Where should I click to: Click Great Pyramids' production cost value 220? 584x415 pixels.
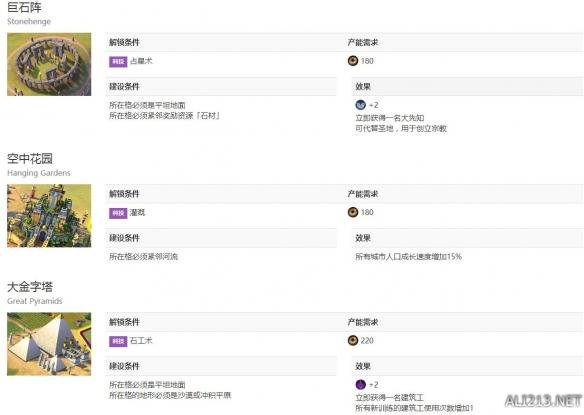coord(367,341)
